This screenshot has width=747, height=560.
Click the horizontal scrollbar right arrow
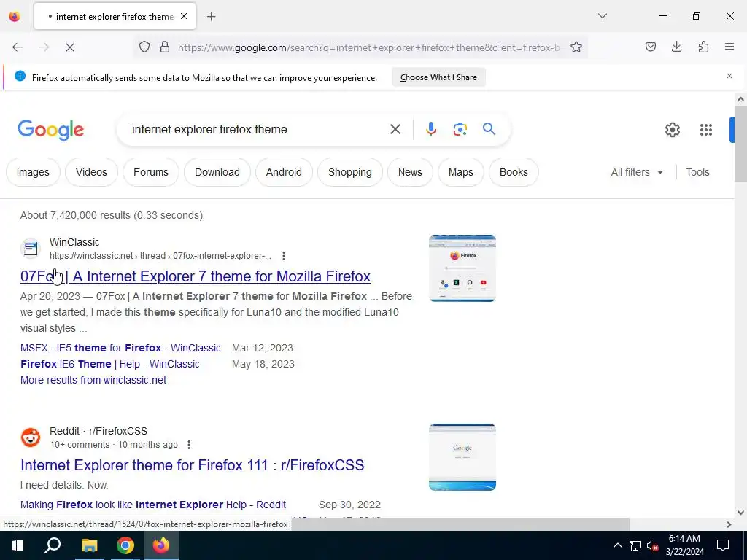pyautogui.click(x=729, y=524)
